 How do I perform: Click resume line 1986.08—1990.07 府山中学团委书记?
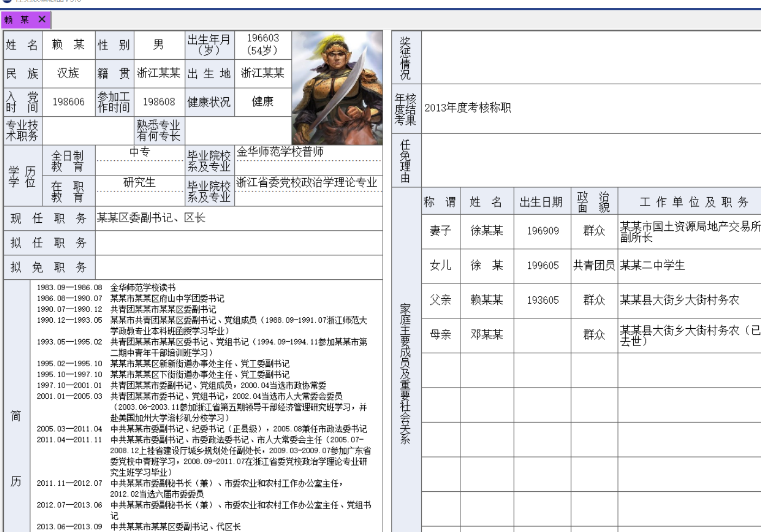(130, 299)
